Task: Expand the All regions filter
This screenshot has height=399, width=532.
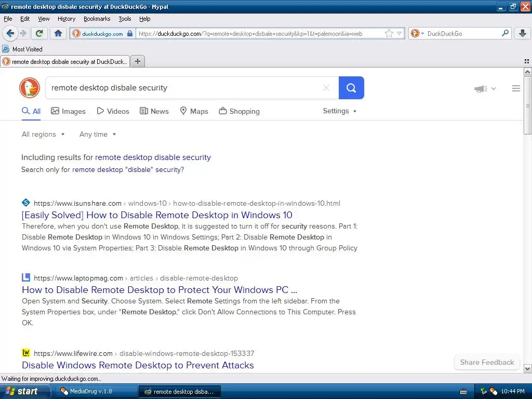Action: coord(43,135)
